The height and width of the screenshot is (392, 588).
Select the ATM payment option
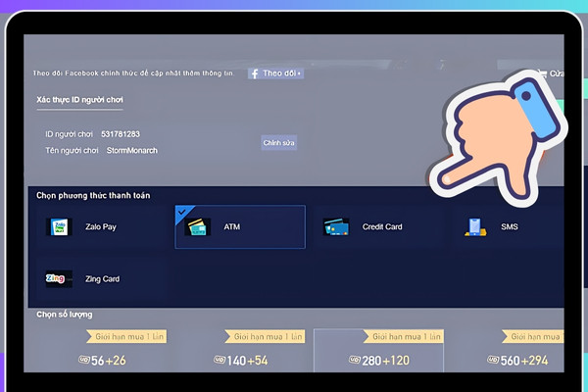click(240, 226)
